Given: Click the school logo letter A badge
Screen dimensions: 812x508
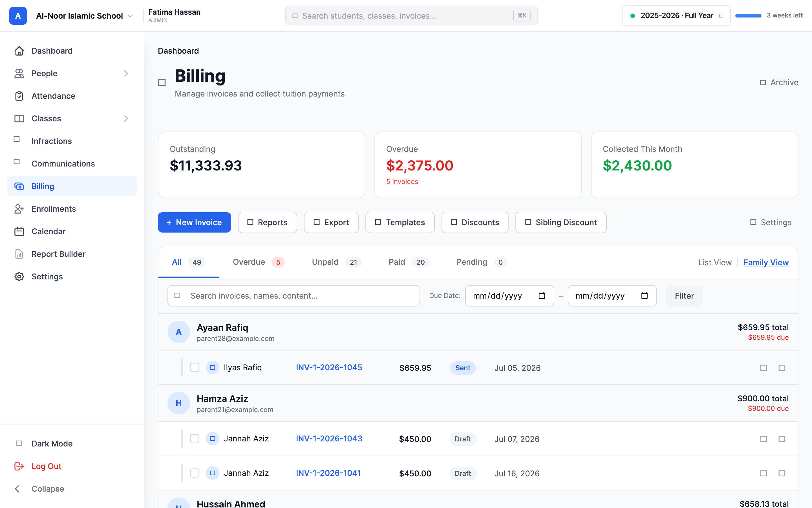Looking at the screenshot, I should [x=18, y=16].
